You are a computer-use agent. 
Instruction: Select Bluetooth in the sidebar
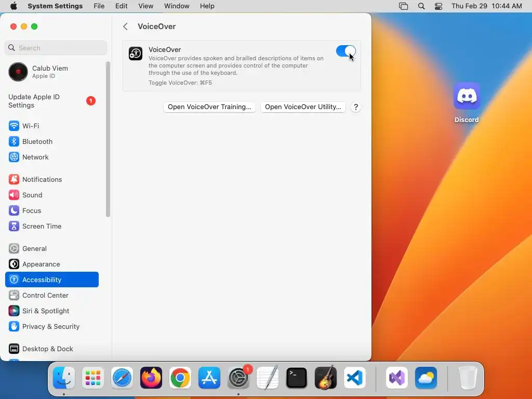click(x=51, y=141)
